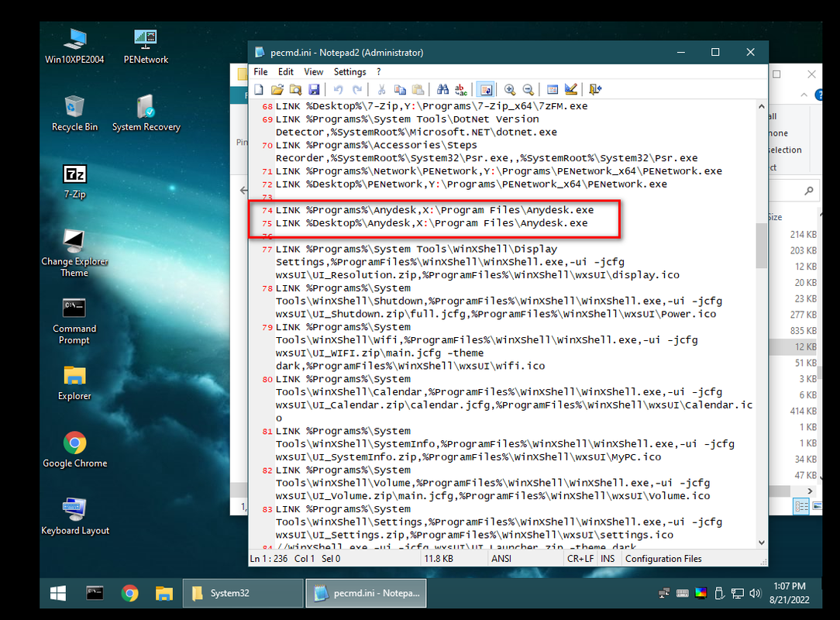Image resolution: width=840 pixels, height=620 pixels.
Task: Click the CR+LF line ending indicator
Action: click(x=580, y=559)
